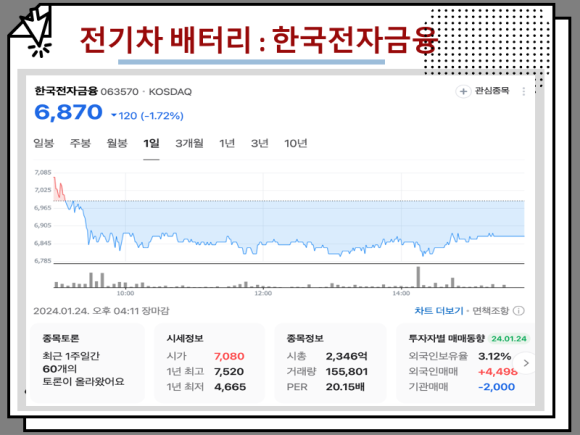580x435 pixels.
Task: Click the 최근 1주일간 60개의 토론 text
Action: (83, 369)
